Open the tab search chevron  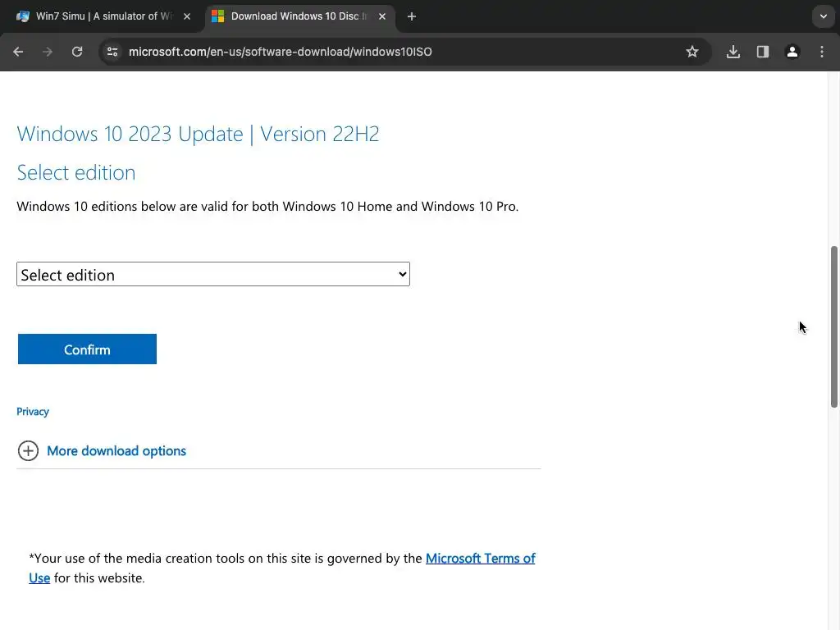pyautogui.click(x=824, y=16)
